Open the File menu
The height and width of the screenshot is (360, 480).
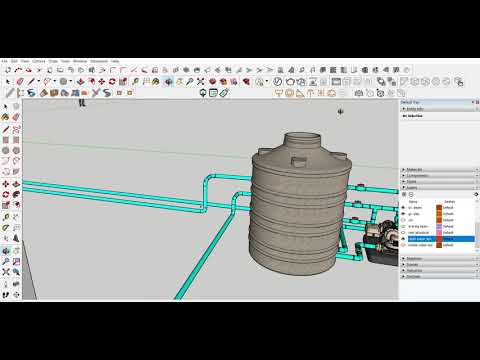[x=4, y=61]
